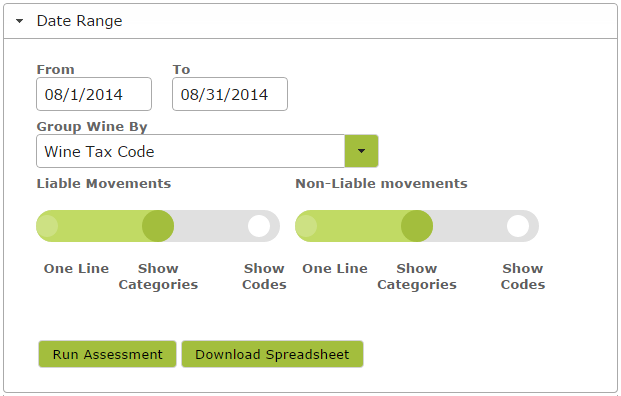621x396 pixels.
Task: Click One Line label under Non-Liable movements
Action: coord(335,268)
